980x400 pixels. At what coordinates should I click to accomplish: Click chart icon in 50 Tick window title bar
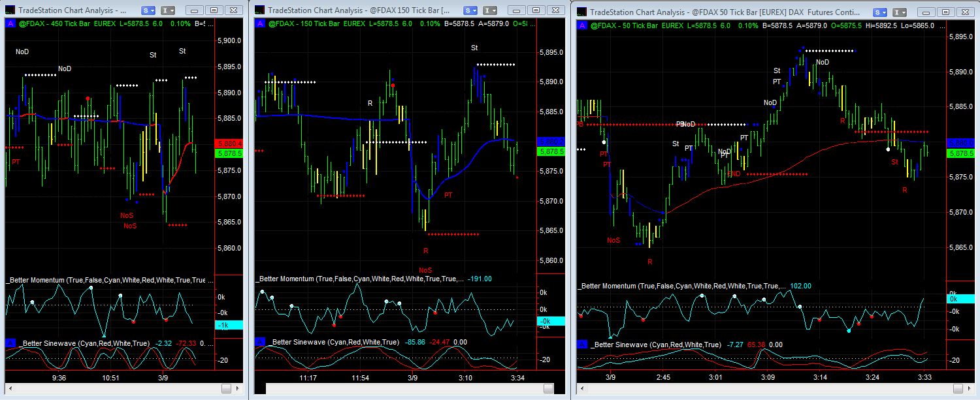(x=581, y=12)
